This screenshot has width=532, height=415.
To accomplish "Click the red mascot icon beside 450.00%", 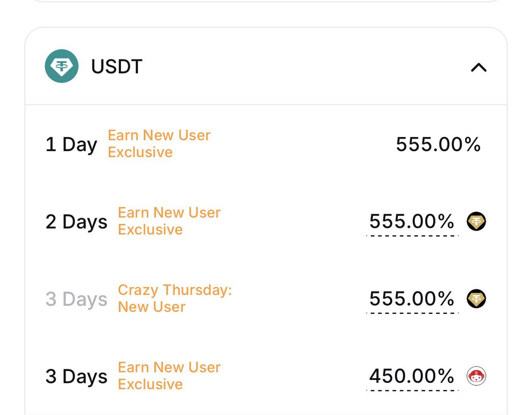I will [477, 376].
